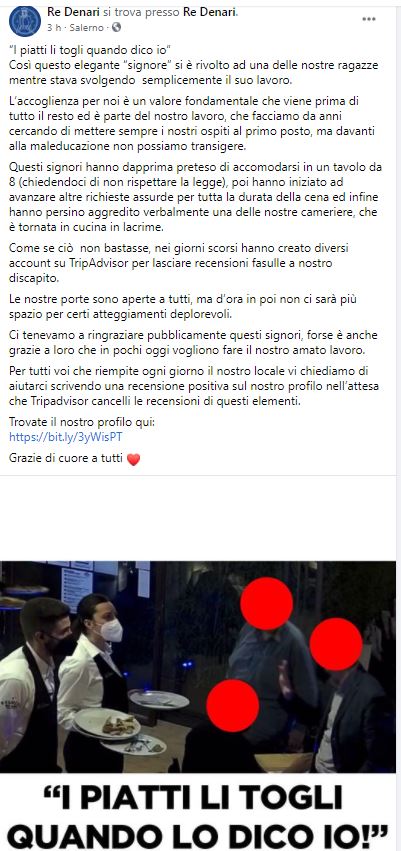Click the "Grazie di cuore a tutti" line
Viewport: 401px width, 851px height.
(x=68, y=459)
